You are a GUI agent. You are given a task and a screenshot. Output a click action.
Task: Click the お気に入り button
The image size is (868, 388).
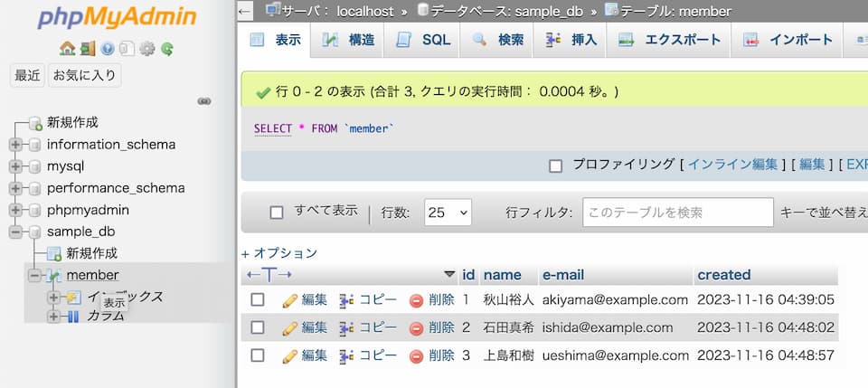85,76
